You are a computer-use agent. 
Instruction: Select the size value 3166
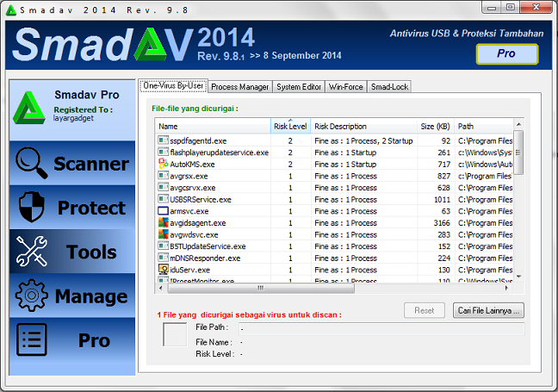pyautogui.click(x=442, y=223)
